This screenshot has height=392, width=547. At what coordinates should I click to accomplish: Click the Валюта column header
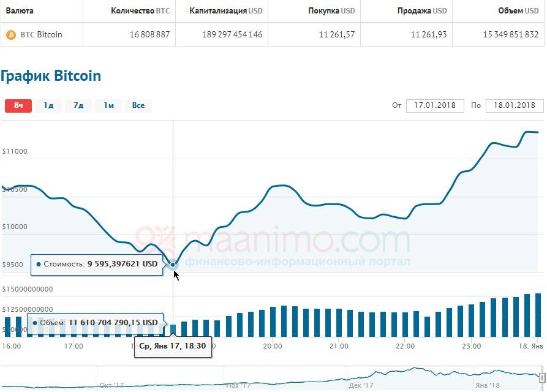tap(20, 11)
